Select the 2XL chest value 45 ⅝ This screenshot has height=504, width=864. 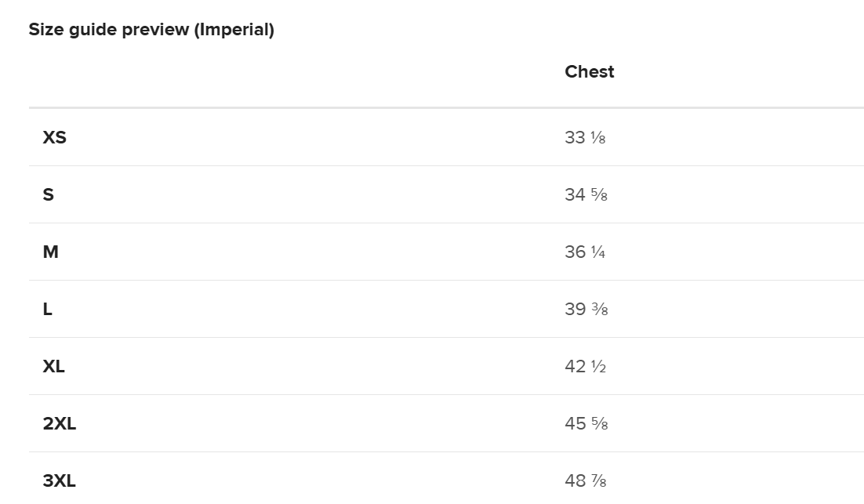tap(586, 424)
